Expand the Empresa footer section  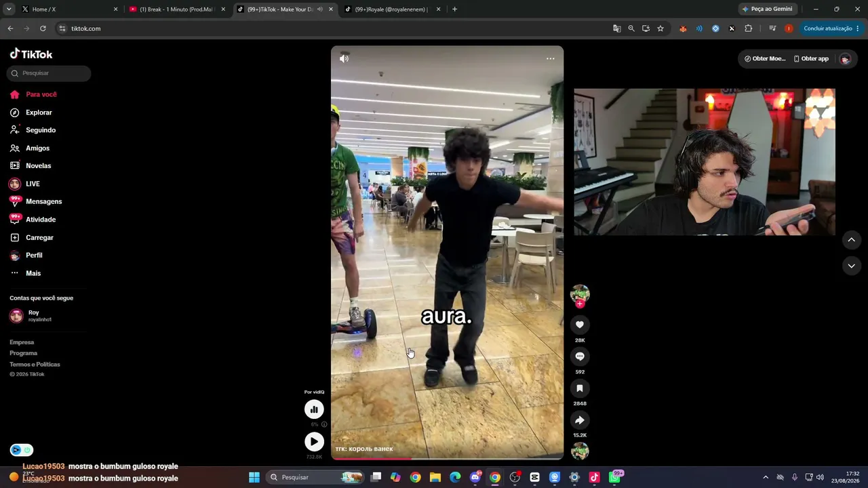pyautogui.click(x=22, y=342)
